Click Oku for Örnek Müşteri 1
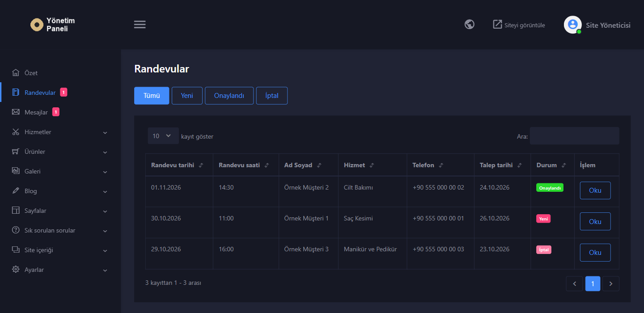The image size is (644, 313). click(595, 221)
